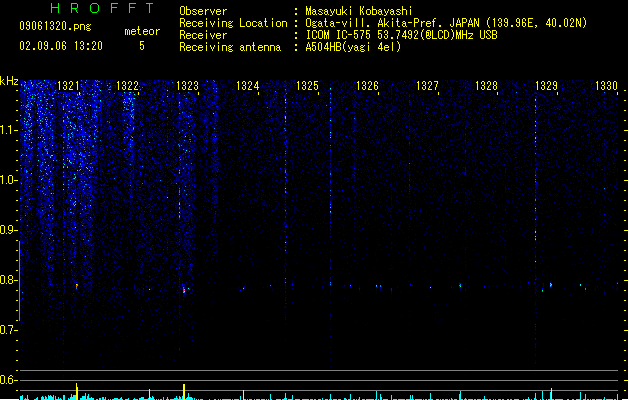The height and width of the screenshot is (400, 629).
Task: Click the 0.6 kHz axis label
Action: point(9,380)
